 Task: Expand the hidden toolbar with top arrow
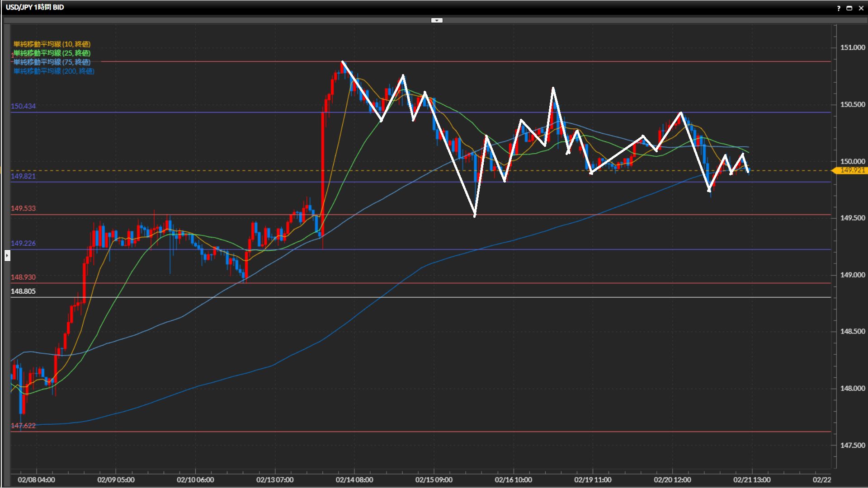(x=437, y=20)
